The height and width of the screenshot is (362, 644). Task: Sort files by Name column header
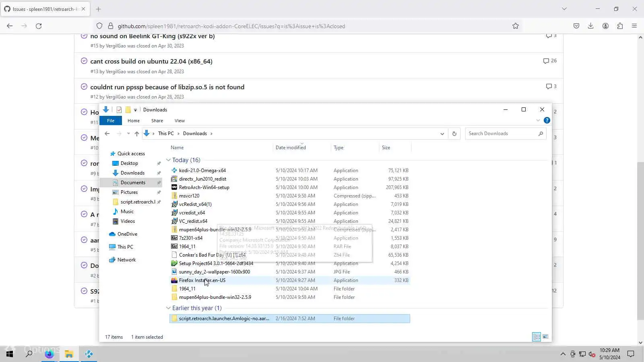[x=221, y=148]
